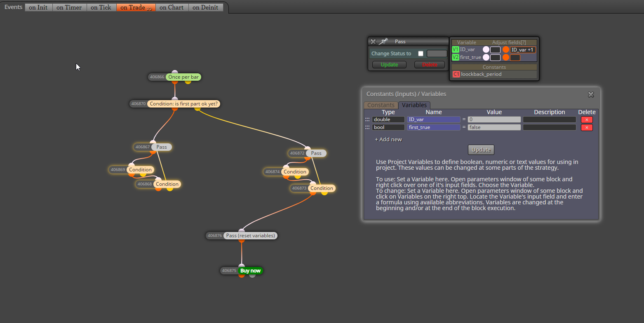Click the C1 badge beside loockback_period
The height and width of the screenshot is (323, 644).
(456, 74)
